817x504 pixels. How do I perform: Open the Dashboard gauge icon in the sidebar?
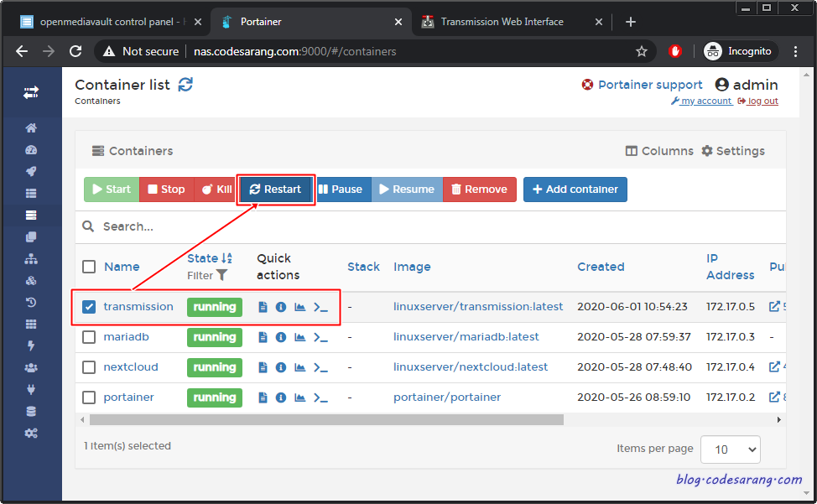(x=31, y=150)
